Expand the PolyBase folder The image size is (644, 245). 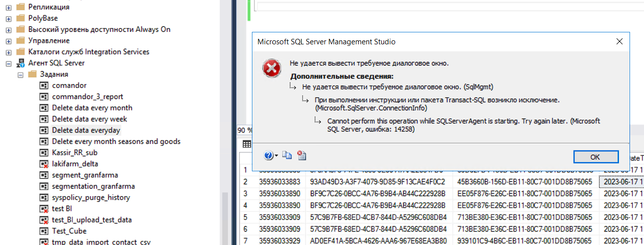pyautogui.click(x=8, y=18)
